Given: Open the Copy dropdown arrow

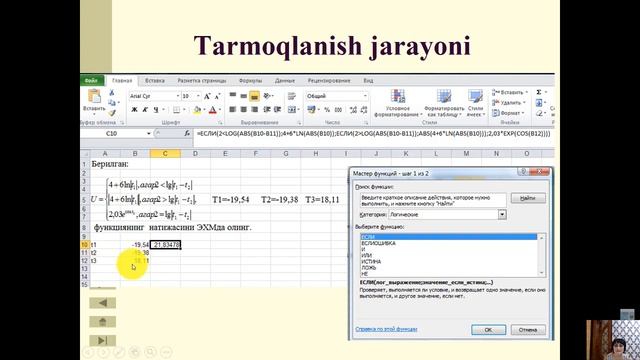Looking at the screenshot, I should (119, 103).
